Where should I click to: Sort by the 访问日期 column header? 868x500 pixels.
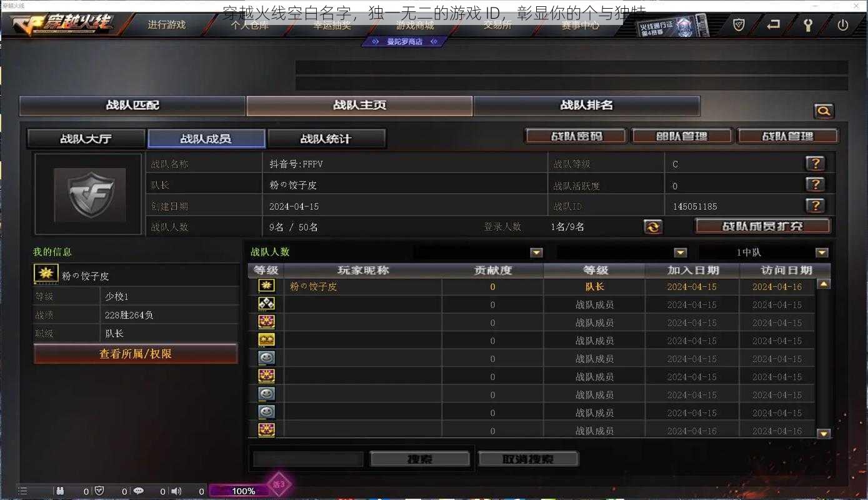[x=786, y=271]
